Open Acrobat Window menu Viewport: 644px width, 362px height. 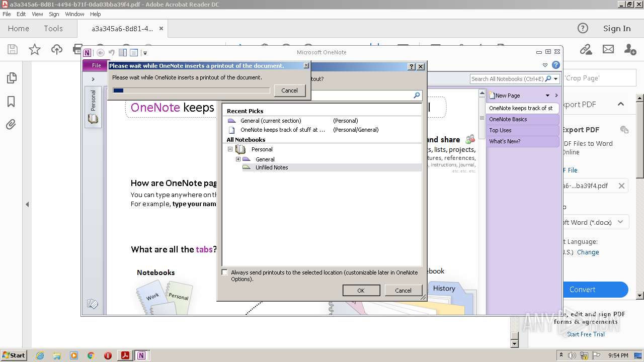click(74, 14)
